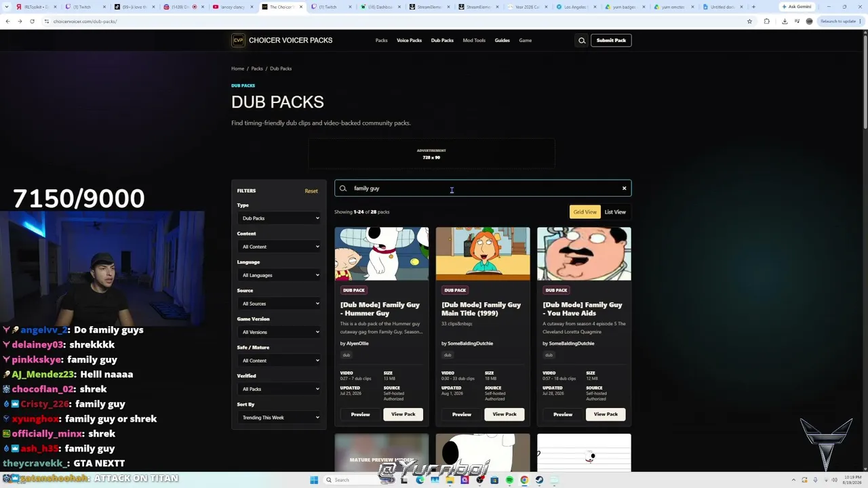Open Guides in the top navigation
The height and width of the screenshot is (488, 868).
click(x=502, y=41)
